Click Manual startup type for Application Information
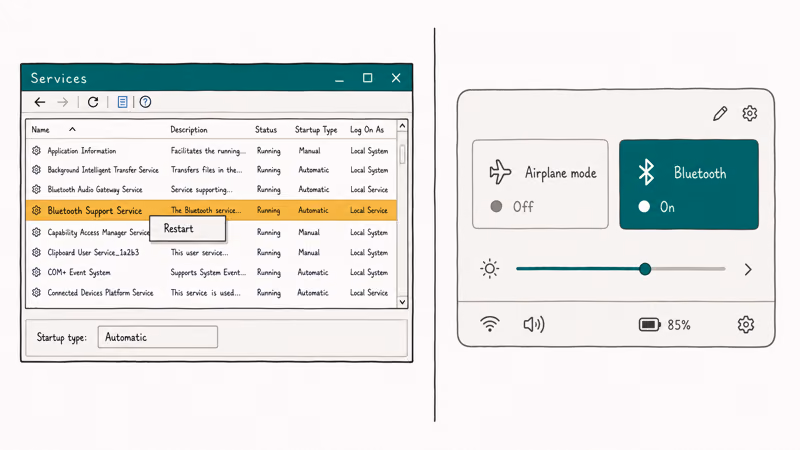800x450 pixels. tap(309, 151)
